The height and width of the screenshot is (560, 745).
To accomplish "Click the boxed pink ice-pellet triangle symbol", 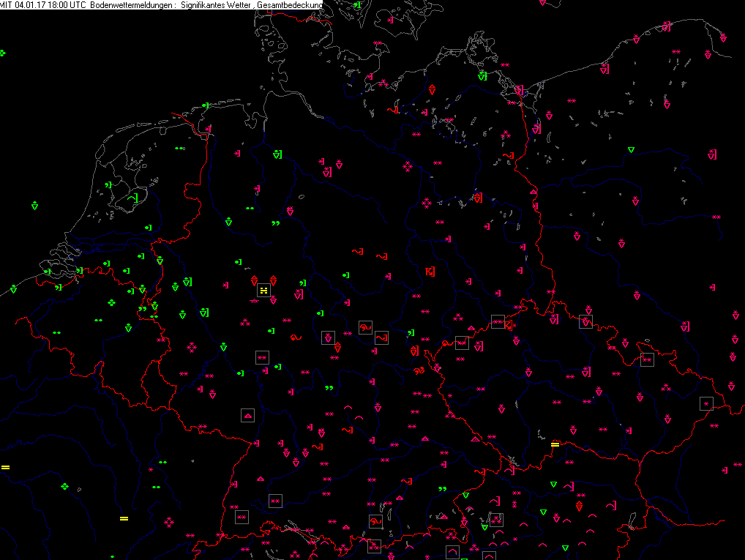I will click(247, 416).
